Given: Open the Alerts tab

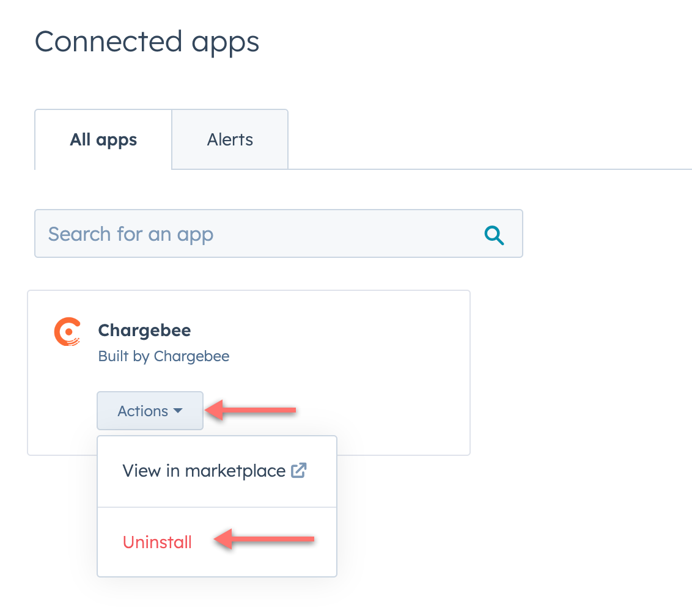Looking at the screenshot, I should coord(230,140).
